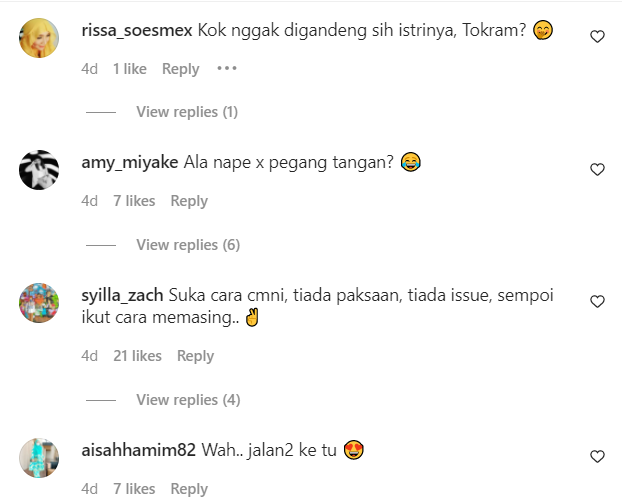622x502 pixels.
Task: Tap the heart next to amy_miyake's comment
Action: (597, 169)
